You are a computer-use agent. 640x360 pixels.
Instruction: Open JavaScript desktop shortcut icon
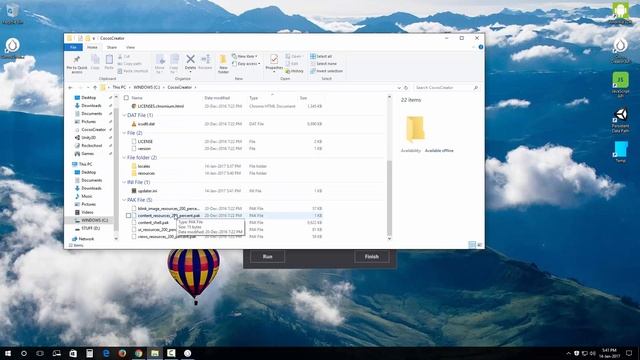click(620, 84)
